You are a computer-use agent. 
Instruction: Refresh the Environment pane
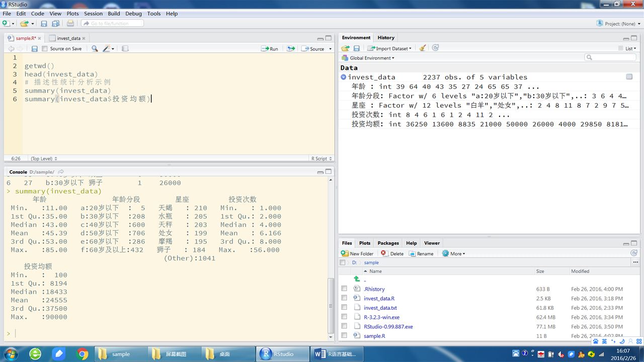click(x=435, y=48)
